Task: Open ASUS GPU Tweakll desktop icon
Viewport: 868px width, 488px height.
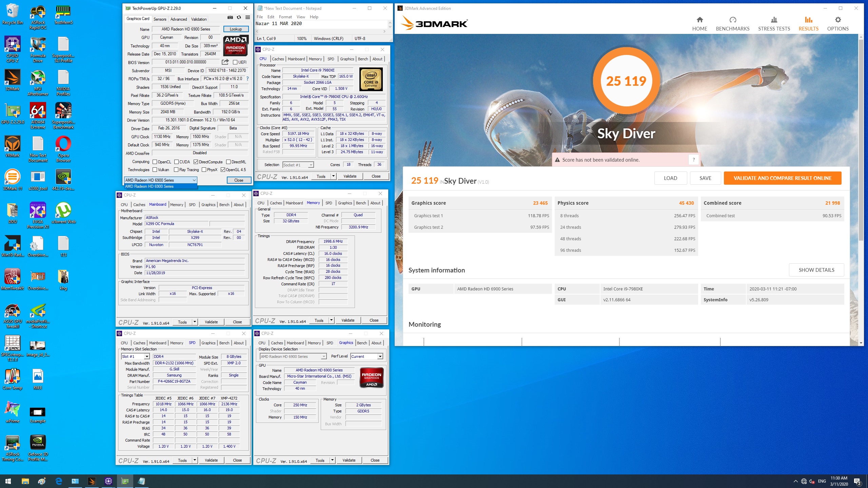Action: (x=13, y=315)
